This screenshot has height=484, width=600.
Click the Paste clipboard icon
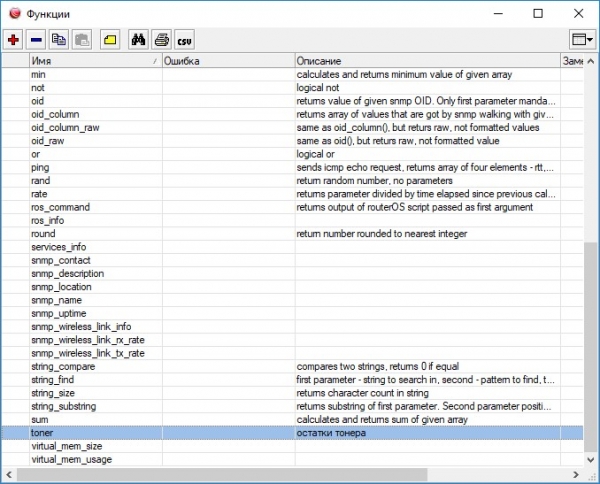[x=82, y=40]
